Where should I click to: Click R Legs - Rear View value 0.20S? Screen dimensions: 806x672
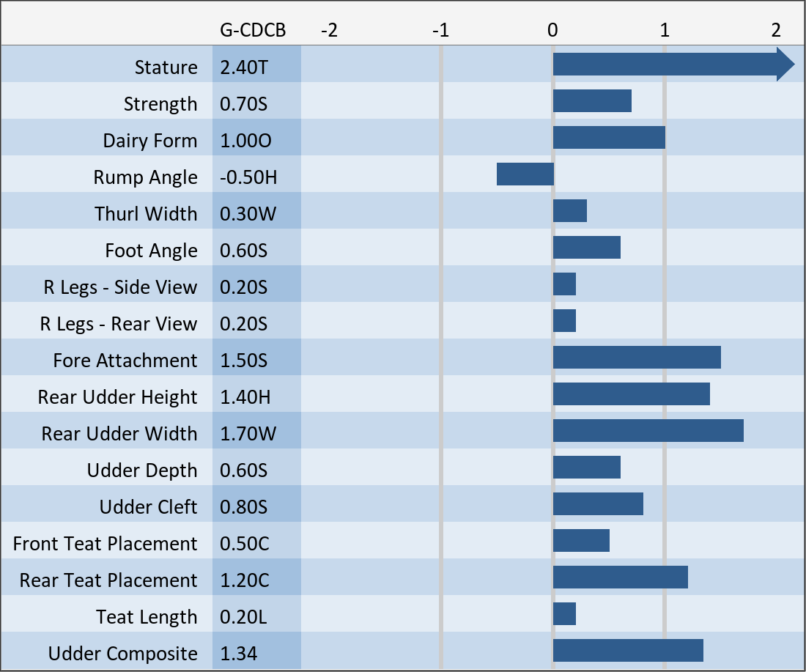(x=244, y=324)
